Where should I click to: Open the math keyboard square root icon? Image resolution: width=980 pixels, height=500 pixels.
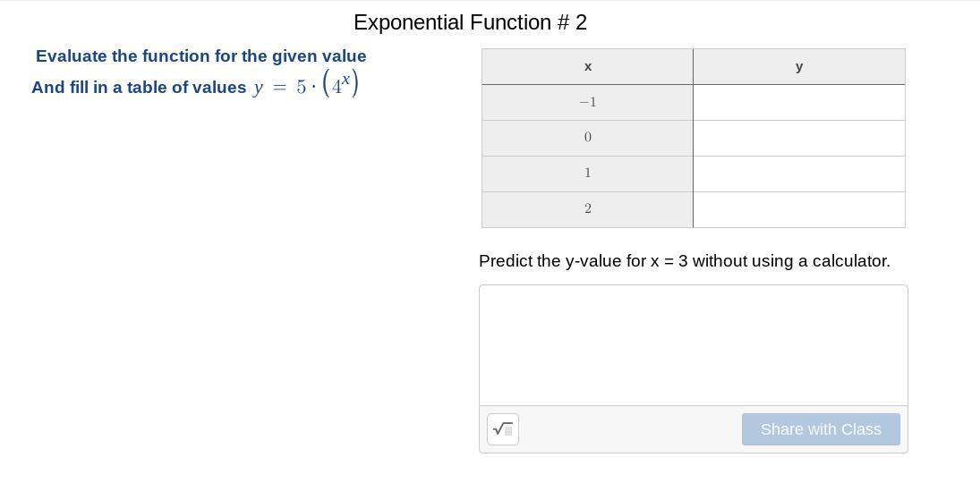coord(503,429)
